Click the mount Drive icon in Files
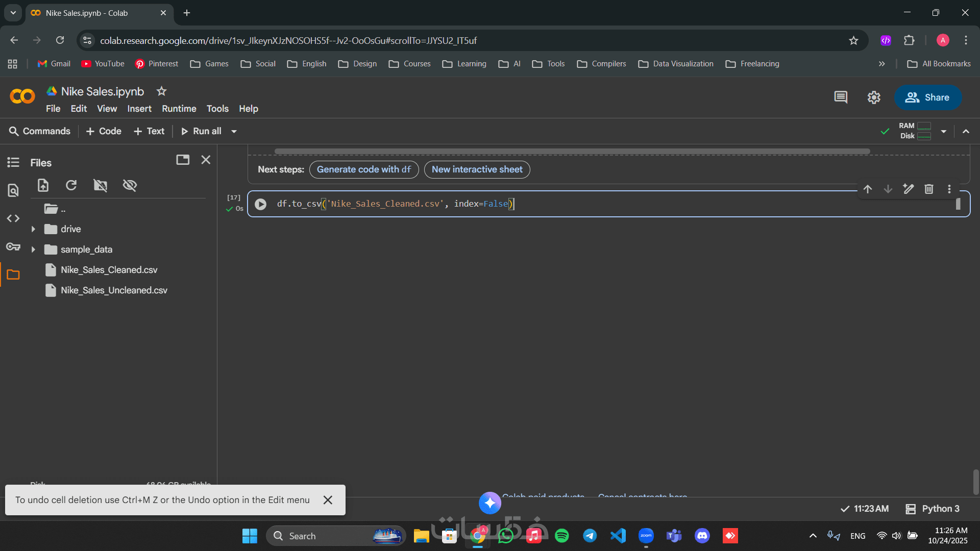980x551 pixels. (x=101, y=185)
